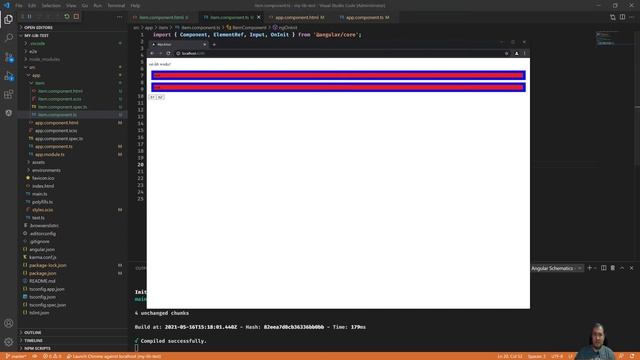
Task: Open README.md in the file tree
Action: point(42,281)
